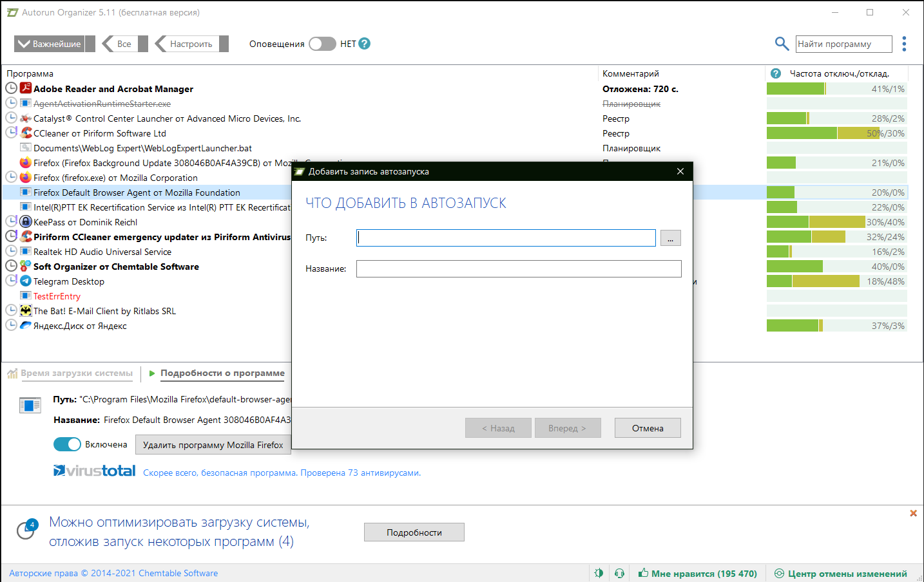Click the clock icon beside CCleaner
Screen dimensions: 924x582
coord(12,133)
